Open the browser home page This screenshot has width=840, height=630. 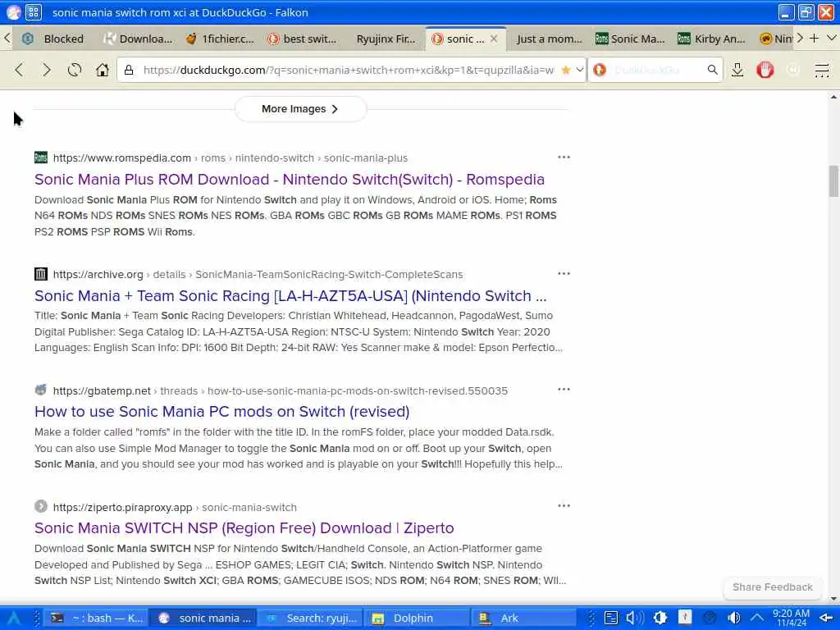tap(103, 70)
